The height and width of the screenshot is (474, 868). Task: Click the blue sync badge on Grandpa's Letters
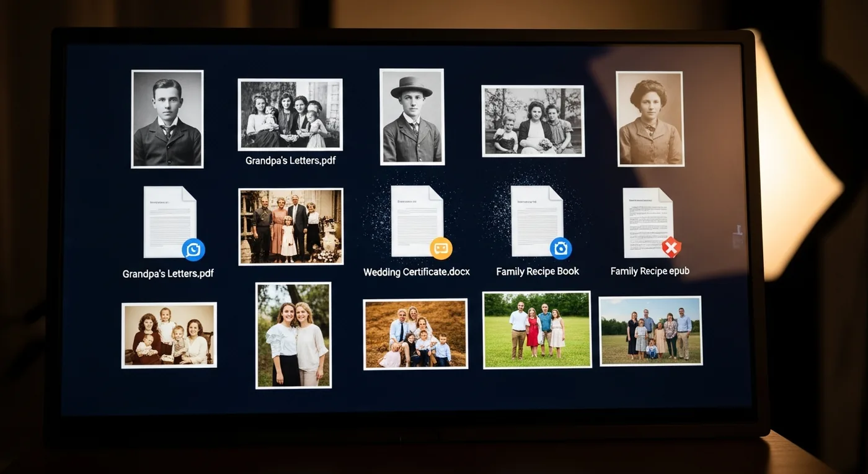193,249
